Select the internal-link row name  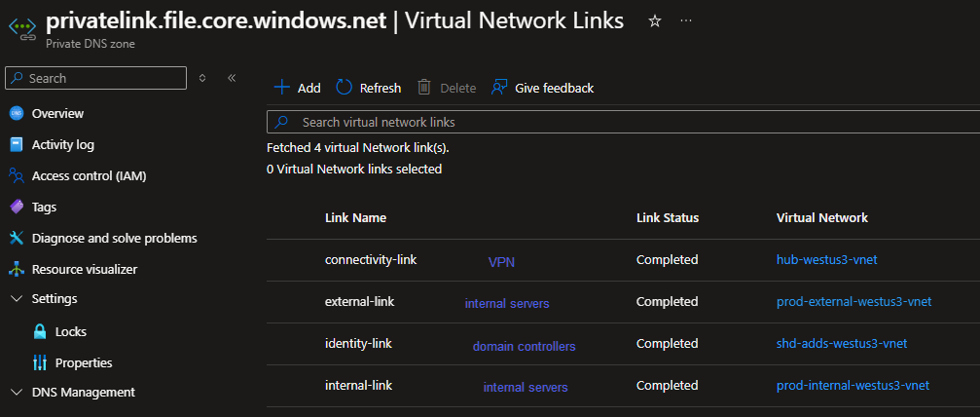[359, 385]
